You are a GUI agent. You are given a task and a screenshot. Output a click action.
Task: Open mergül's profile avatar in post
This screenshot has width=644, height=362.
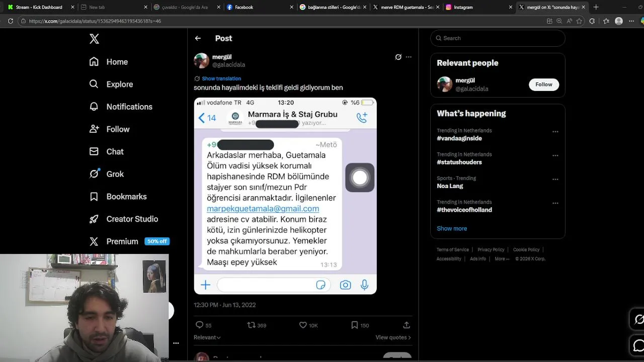click(x=201, y=61)
